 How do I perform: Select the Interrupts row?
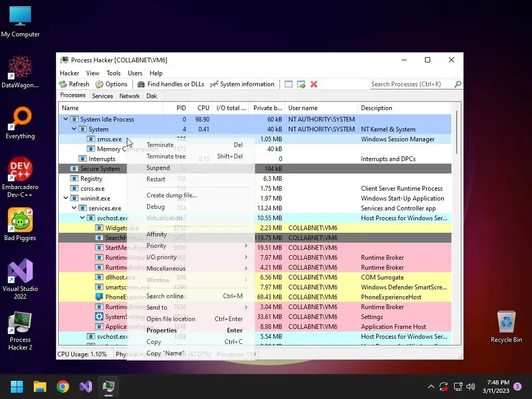(255, 159)
